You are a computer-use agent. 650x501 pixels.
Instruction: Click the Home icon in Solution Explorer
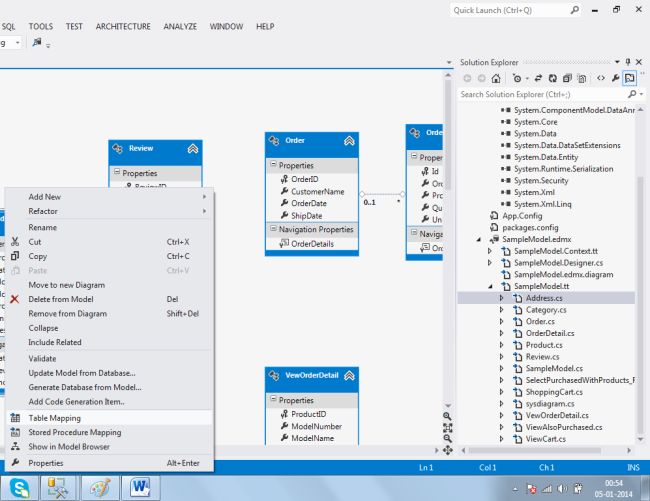(496, 78)
